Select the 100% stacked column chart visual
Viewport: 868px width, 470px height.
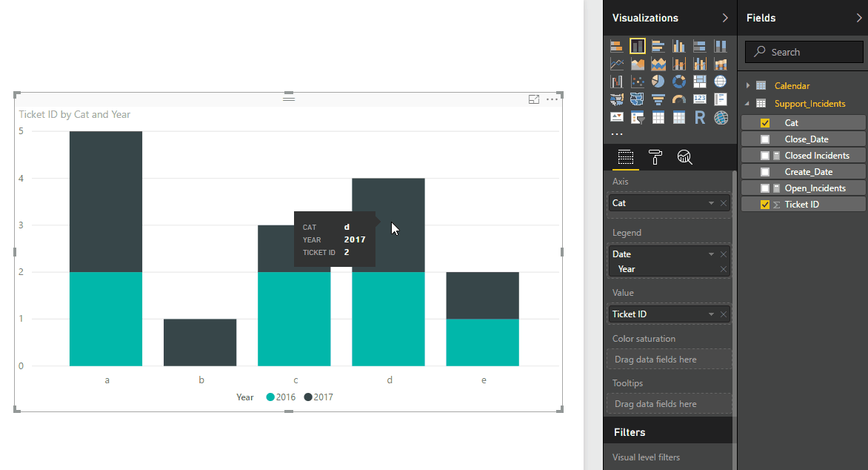tap(720, 46)
